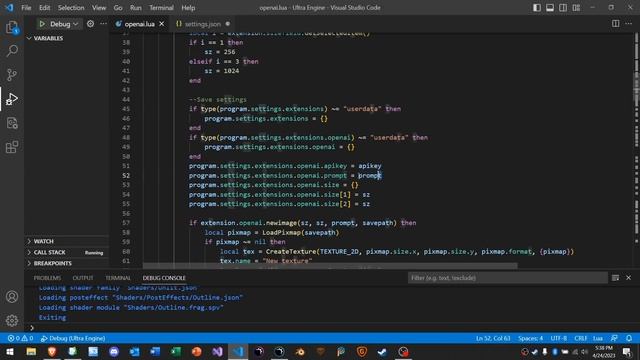
Task: Open the Help menu
Action: [x=188, y=8]
